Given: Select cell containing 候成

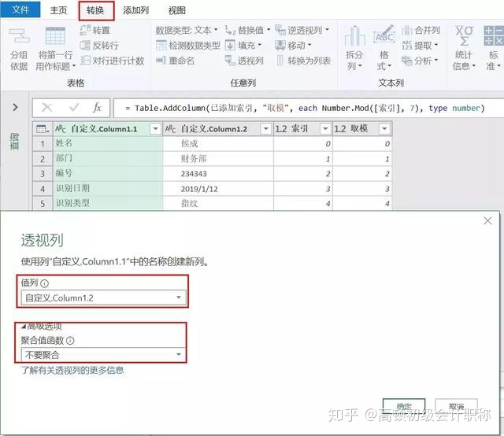Looking at the screenshot, I should [218, 143].
